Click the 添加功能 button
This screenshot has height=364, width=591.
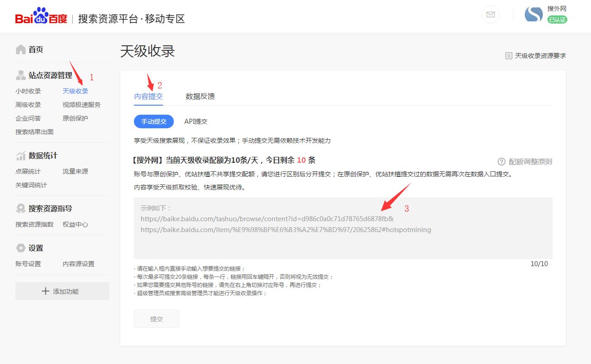tap(62, 291)
